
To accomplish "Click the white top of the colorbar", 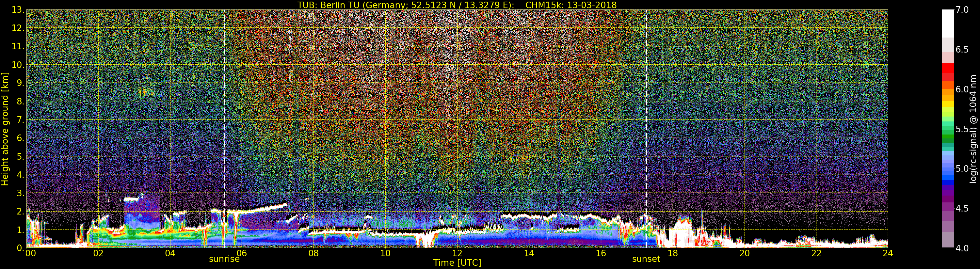I will tap(948, 23).
